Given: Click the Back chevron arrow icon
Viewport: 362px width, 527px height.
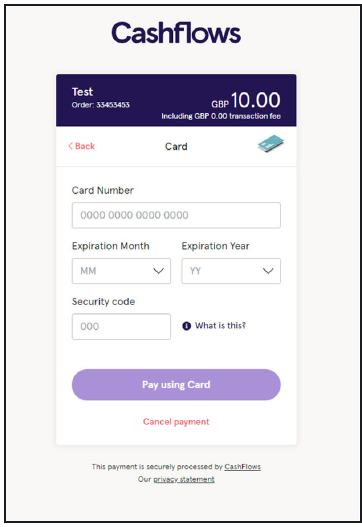Looking at the screenshot, I should [70, 146].
